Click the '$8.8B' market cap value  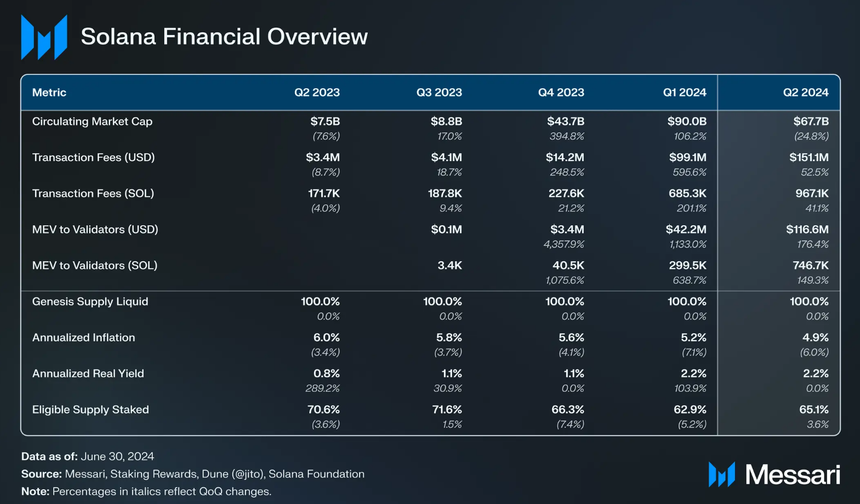point(446,122)
